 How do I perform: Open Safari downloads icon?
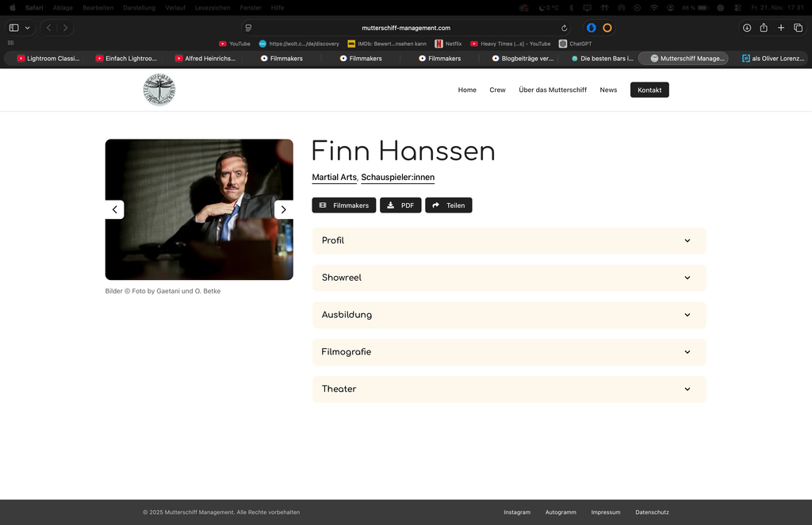click(747, 28)
